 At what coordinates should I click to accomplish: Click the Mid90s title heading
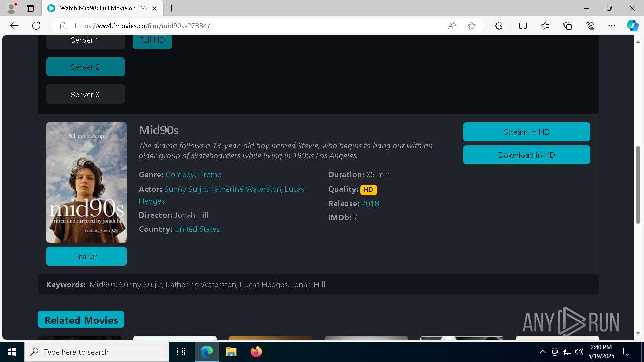[x=158, y=130]
